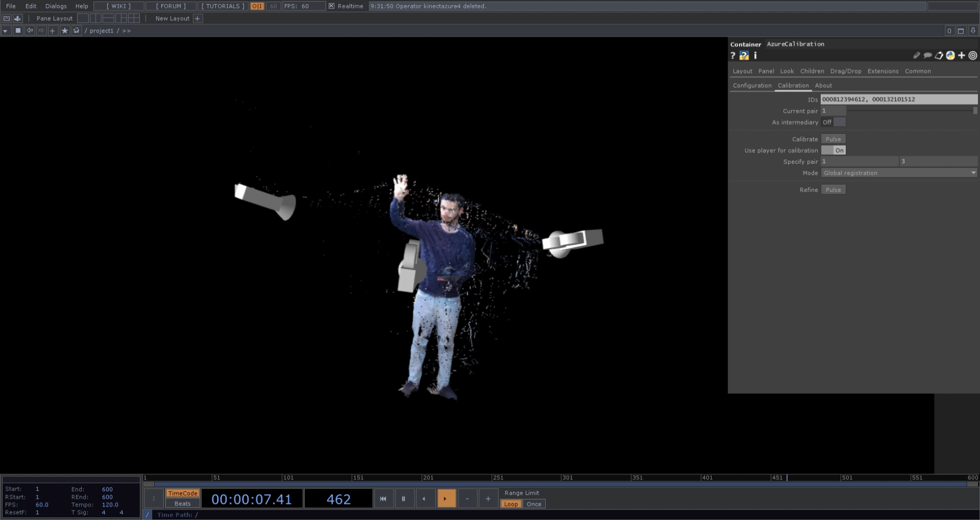Switch to the Configuration tab

(x=752, y=85)
